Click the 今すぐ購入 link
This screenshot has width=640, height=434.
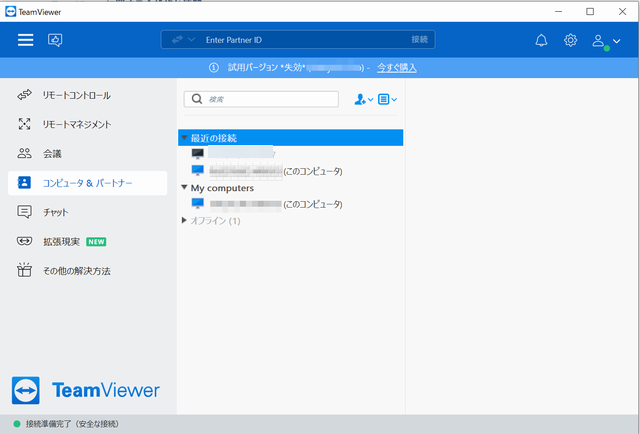pos(397,68)
